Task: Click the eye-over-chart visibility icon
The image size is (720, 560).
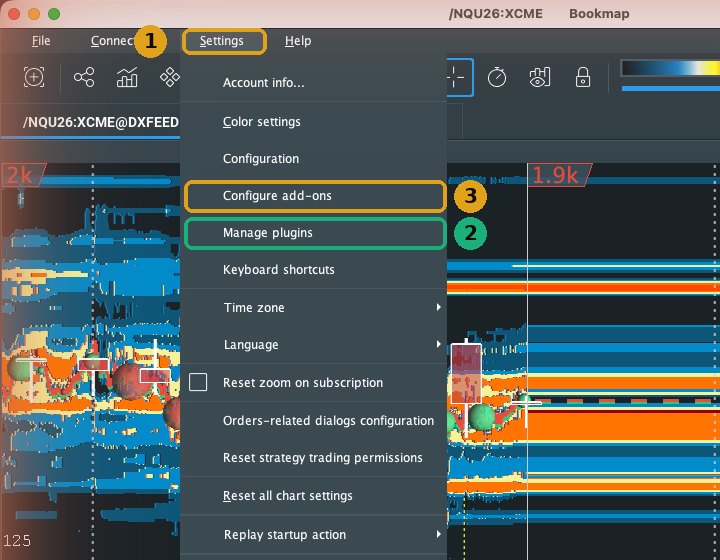Action: [540, 77]
